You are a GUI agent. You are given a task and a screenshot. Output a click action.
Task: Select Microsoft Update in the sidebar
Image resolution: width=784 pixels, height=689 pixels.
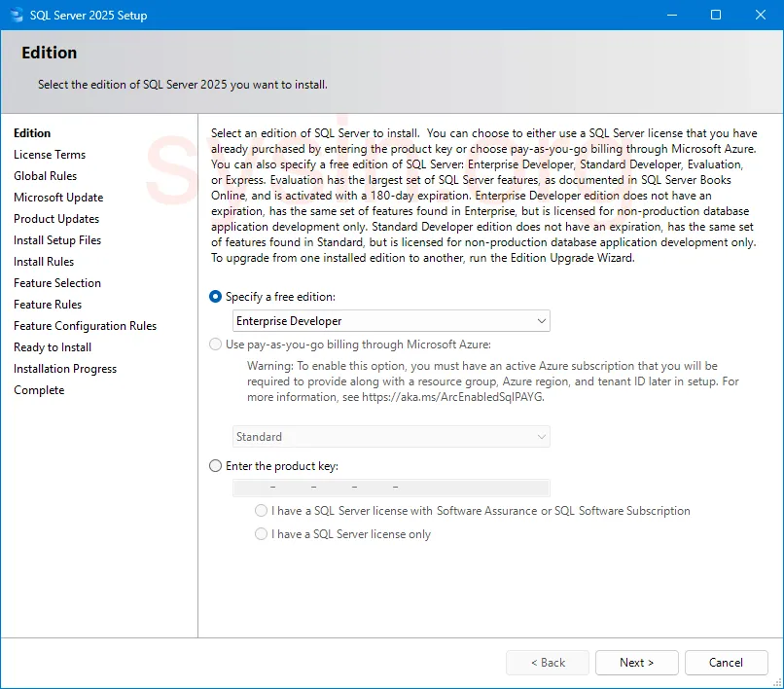point(58,197)
